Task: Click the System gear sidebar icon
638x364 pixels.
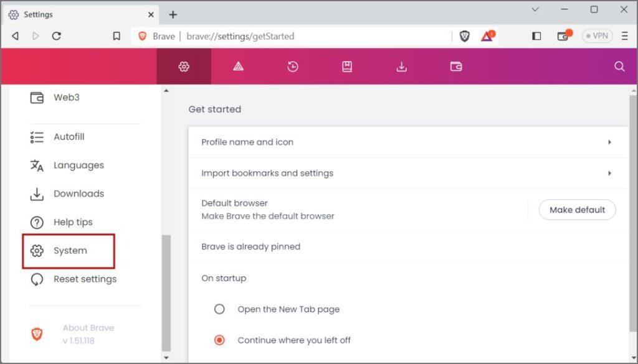Action: tap(37, 251)
